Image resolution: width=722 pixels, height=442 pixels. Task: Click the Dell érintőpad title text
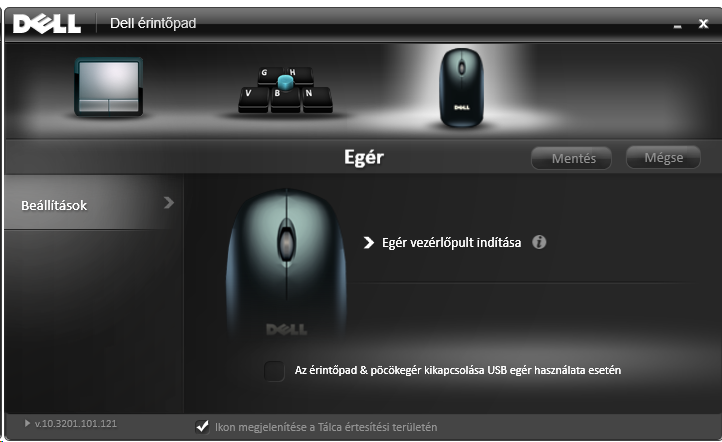tap(153, 23)
